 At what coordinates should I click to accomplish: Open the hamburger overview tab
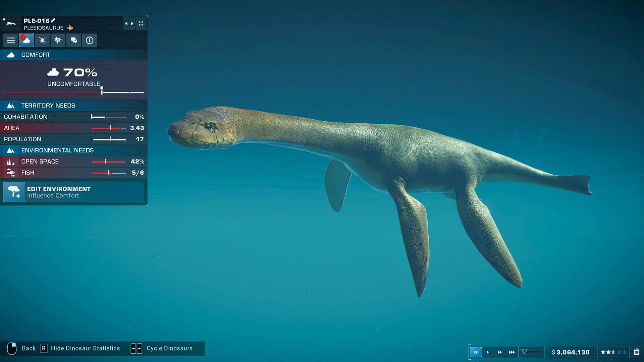pos(11,41)
